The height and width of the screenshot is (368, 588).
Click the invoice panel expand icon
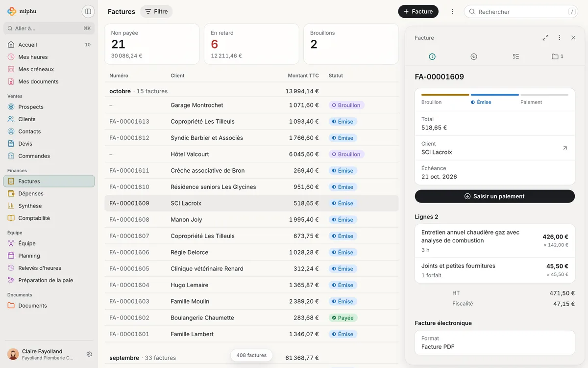(545, 38)
